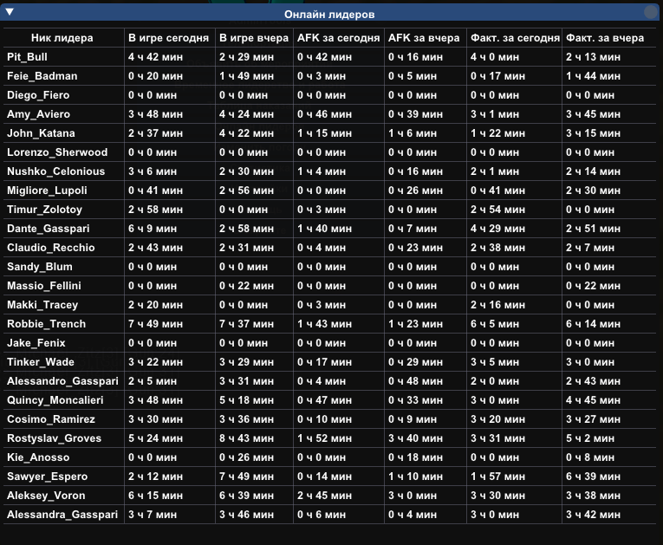
Task: Click Tinker_Wade's 0 ч 29 мин AFK yesterday
Action: [415, 362]
